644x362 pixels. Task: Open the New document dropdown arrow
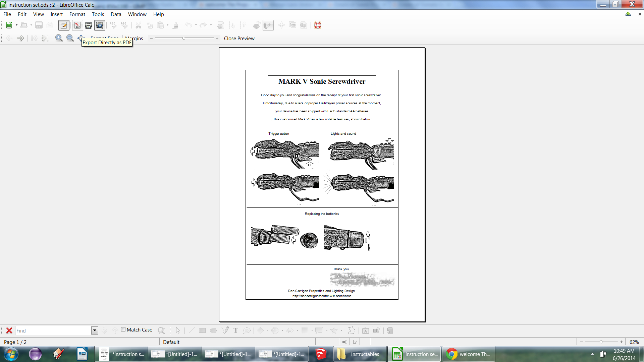(16, 25)
